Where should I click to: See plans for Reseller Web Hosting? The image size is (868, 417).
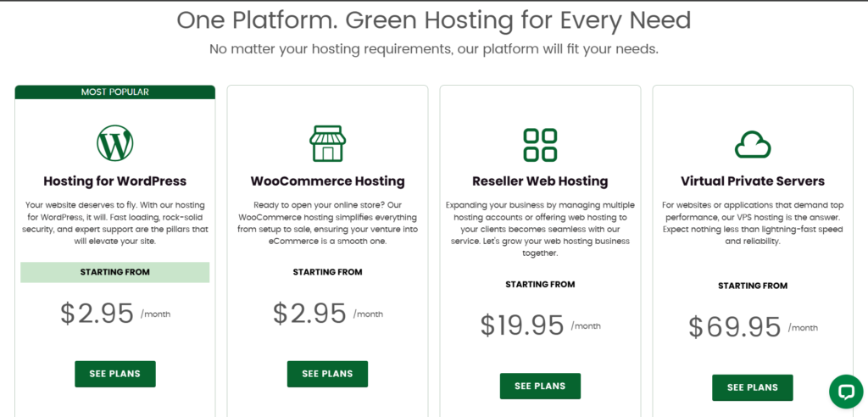pyautogui.click(x=540, y=386)
